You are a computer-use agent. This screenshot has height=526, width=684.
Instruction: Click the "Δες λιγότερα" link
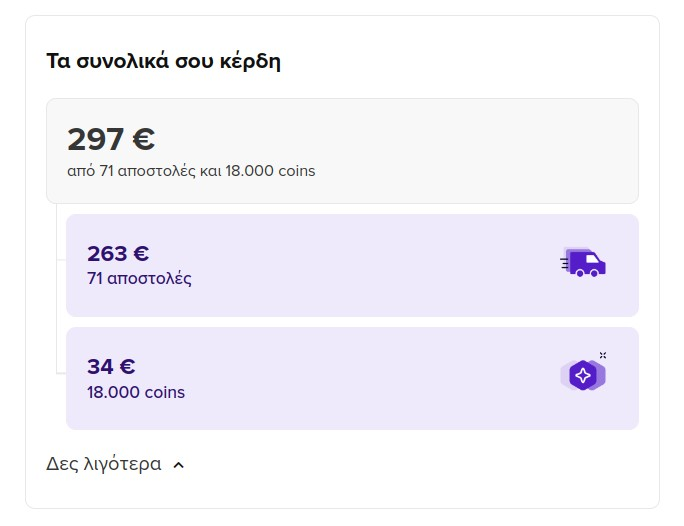pos(104,464)
